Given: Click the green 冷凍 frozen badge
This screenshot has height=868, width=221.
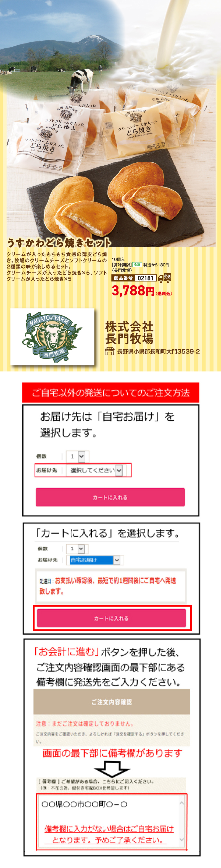Looking at the screenshot, I should point(137,265).
